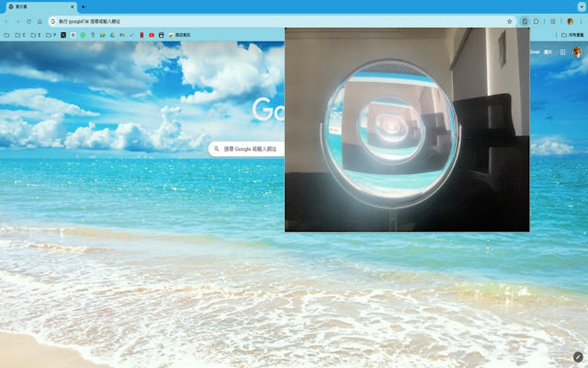This screenshot has height=368, width=588.
Task: Open the X (Twitter) bookmark
Action: pyautogui.click(x=62, y=35)
